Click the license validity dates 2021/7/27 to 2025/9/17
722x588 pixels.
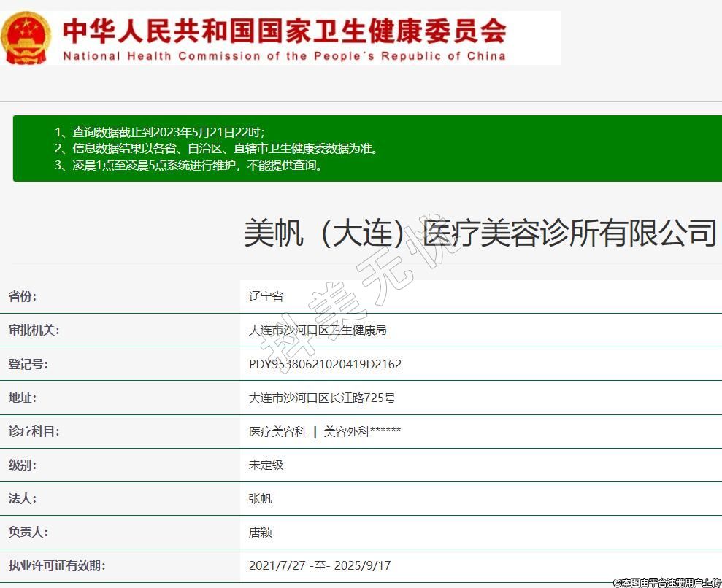pos(320,566)
